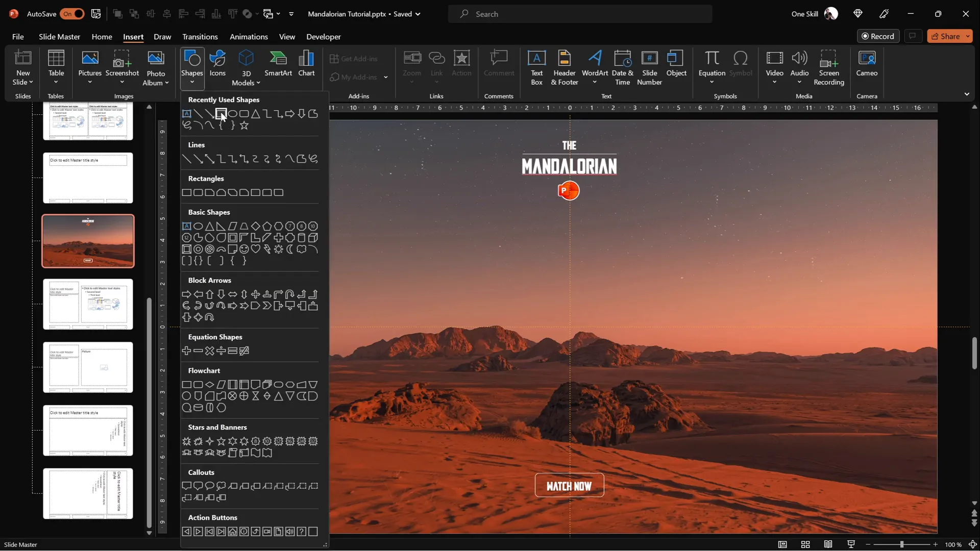
Task: Insert an Object
Action: coord(676,64)
